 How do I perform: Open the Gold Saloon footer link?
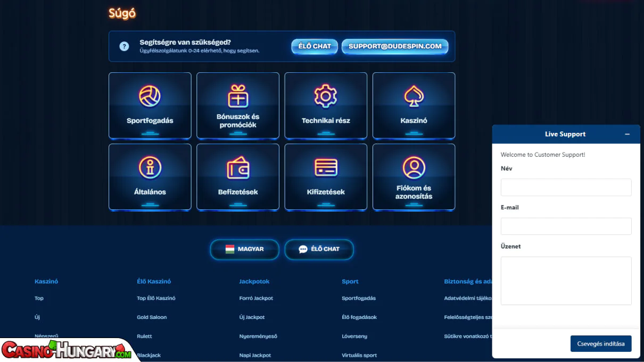click(x=152, y=317)
